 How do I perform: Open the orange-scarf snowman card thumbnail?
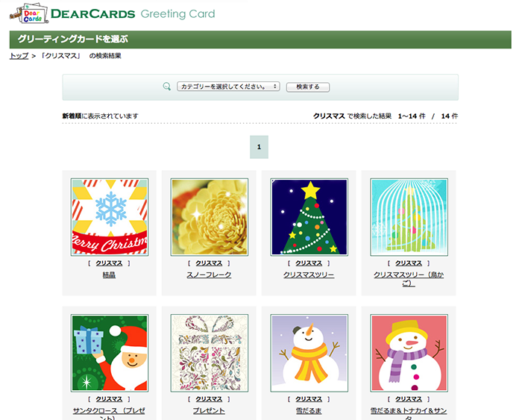click(309, 353)
